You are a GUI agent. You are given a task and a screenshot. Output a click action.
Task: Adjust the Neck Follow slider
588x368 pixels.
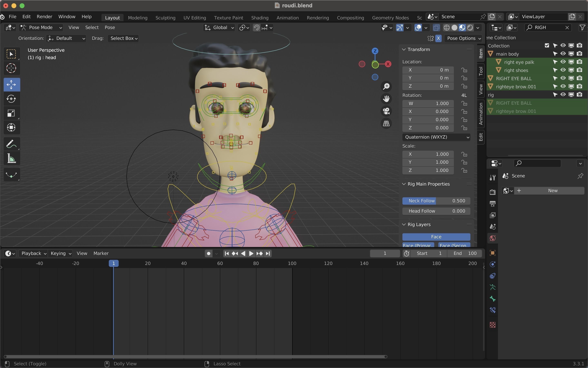(x=436, y=201)
